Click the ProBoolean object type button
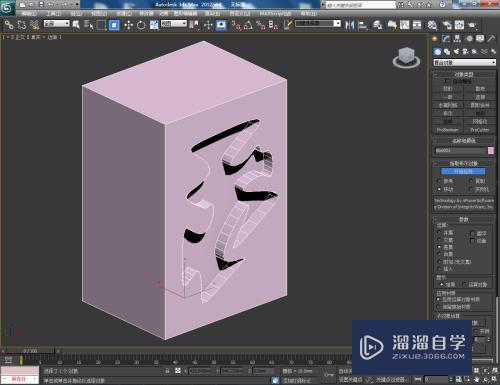The width and height of the screenshot is (500, 385). click(448, 130)
